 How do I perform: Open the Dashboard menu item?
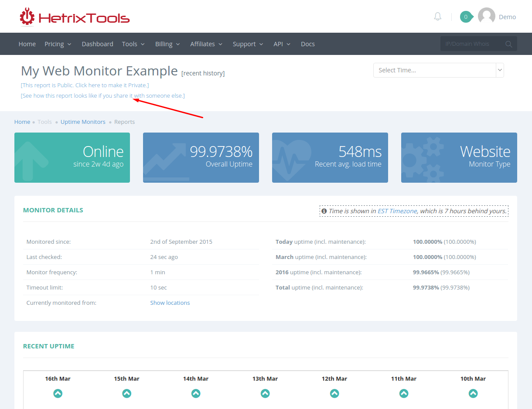coord(97,44)
